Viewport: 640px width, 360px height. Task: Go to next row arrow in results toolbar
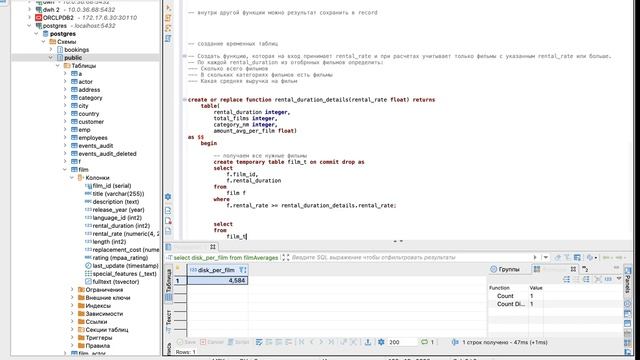pos(321,342)
